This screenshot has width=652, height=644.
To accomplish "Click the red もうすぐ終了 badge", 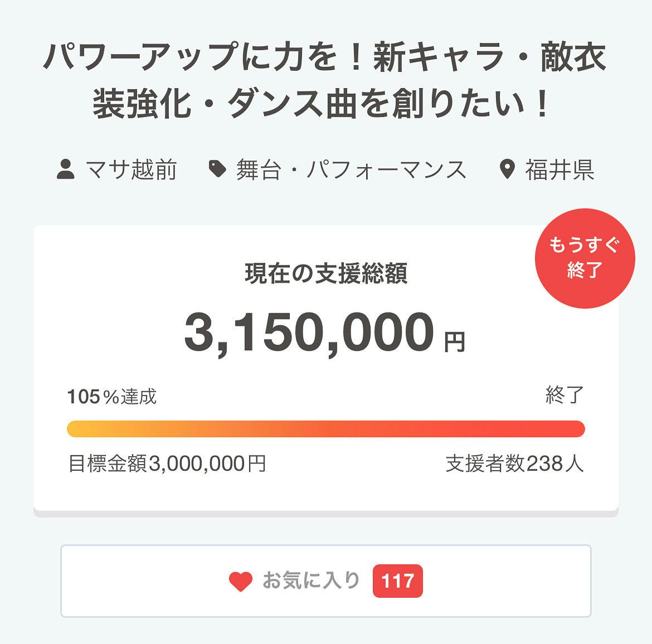I will [x=585, y=258].
